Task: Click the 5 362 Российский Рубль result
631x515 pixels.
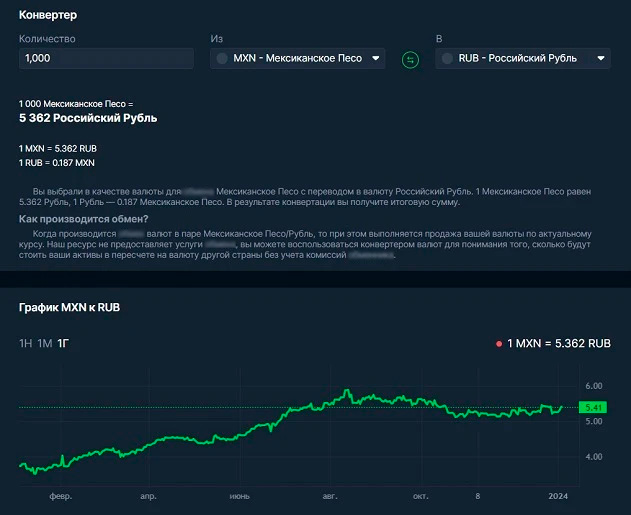Action: (88, 118)
